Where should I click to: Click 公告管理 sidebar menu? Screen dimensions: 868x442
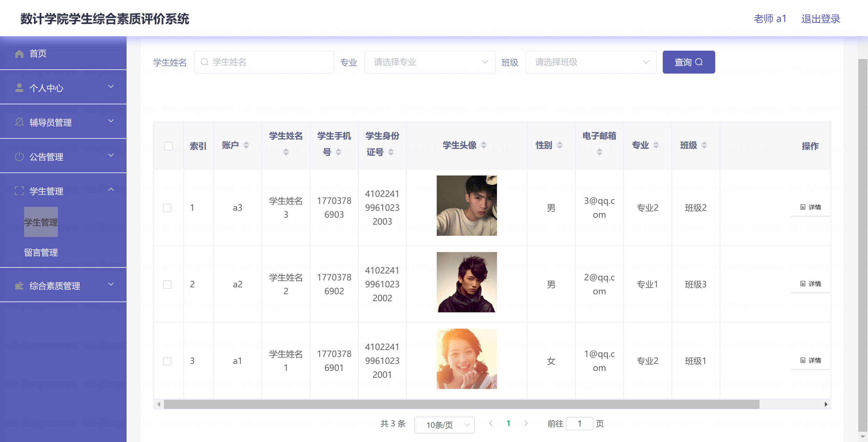click(63, 156)
